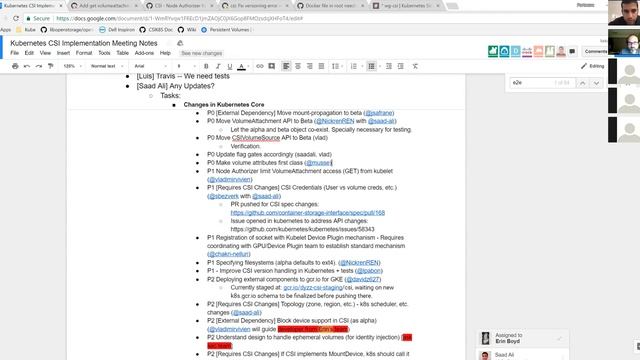Open the Format menu
640x360 pixels.
point(84,53)
